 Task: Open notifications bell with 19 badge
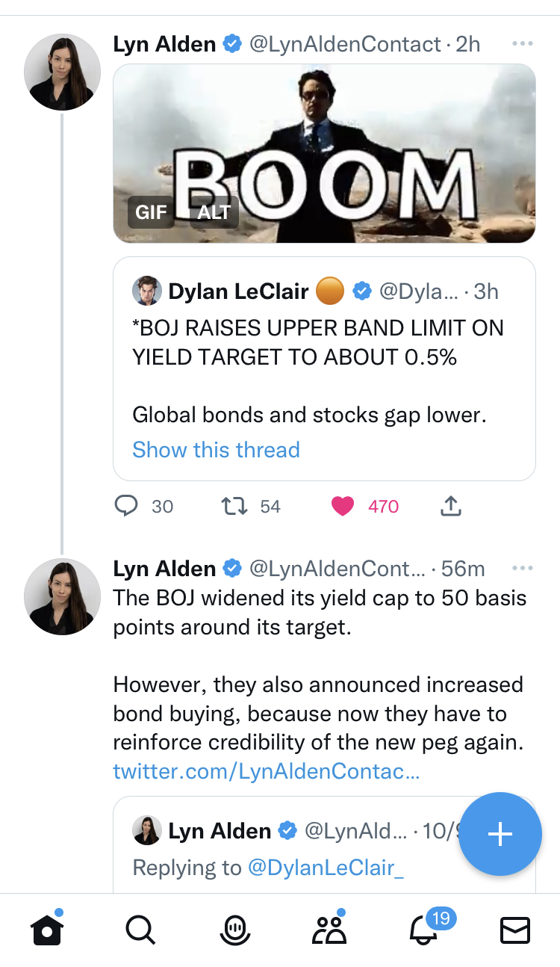pos(423,930)
